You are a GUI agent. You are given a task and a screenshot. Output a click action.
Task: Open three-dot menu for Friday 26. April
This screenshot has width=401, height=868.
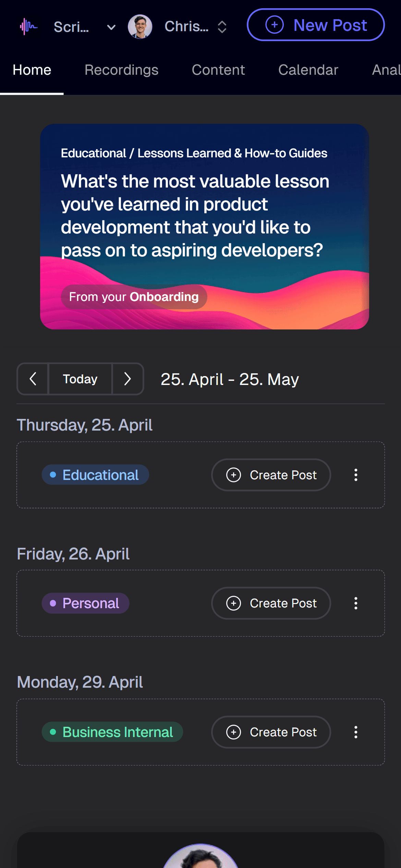pyautogui.click(x=356, y=603)
